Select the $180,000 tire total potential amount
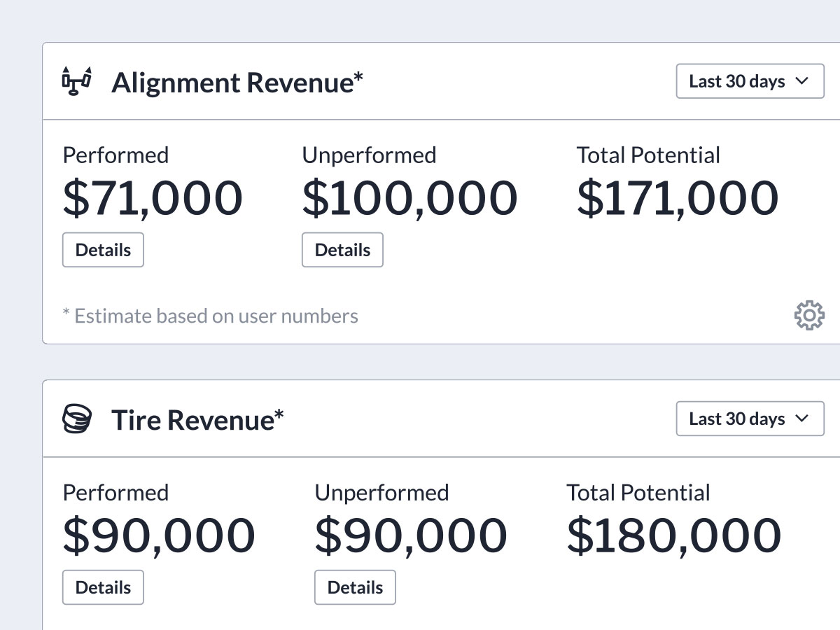The width and height of the screenshot is (840, 630). (673, 535)
